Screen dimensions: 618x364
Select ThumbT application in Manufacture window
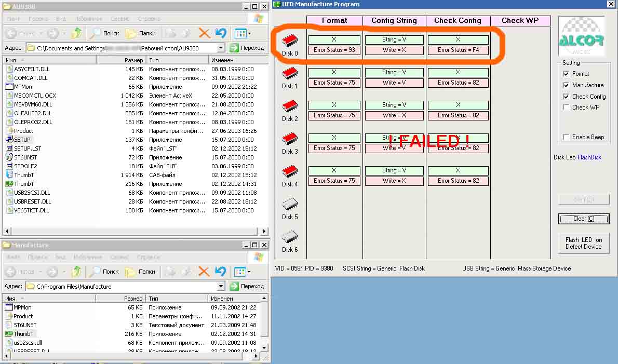(19, 334)
